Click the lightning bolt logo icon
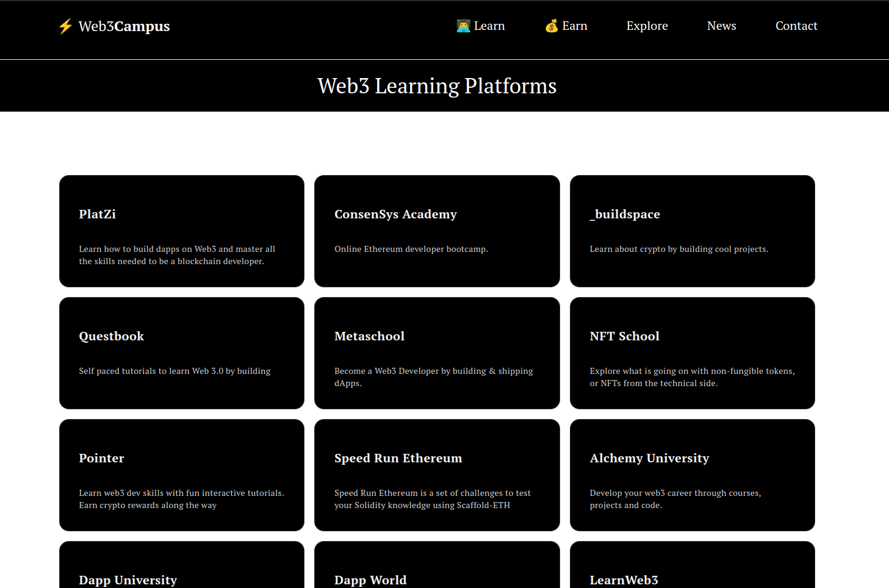The image size is (889, 588). pos(65,26)
